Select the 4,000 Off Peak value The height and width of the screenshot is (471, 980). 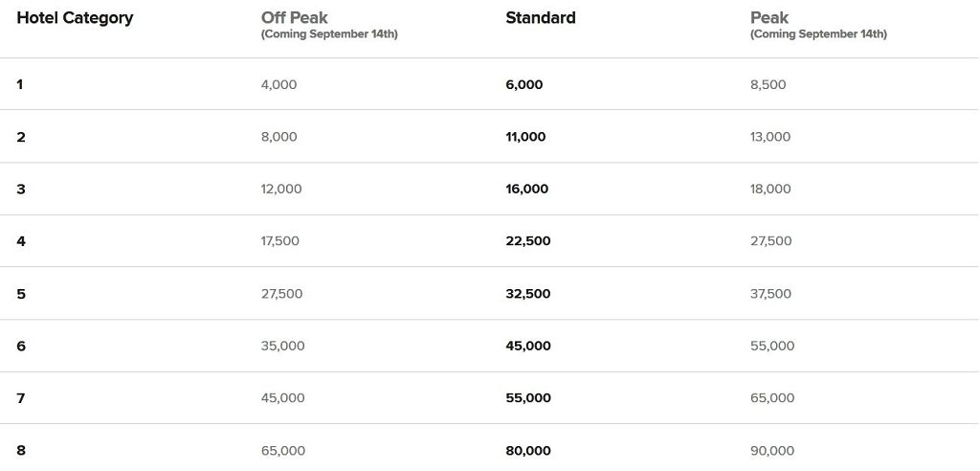click(278, 84)
